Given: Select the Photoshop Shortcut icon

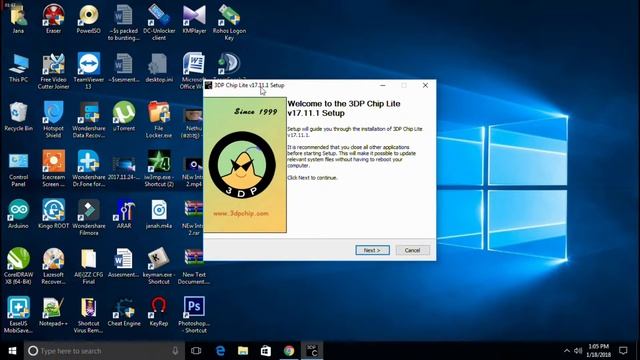Looking at the screenshot, I should (194, 315).
